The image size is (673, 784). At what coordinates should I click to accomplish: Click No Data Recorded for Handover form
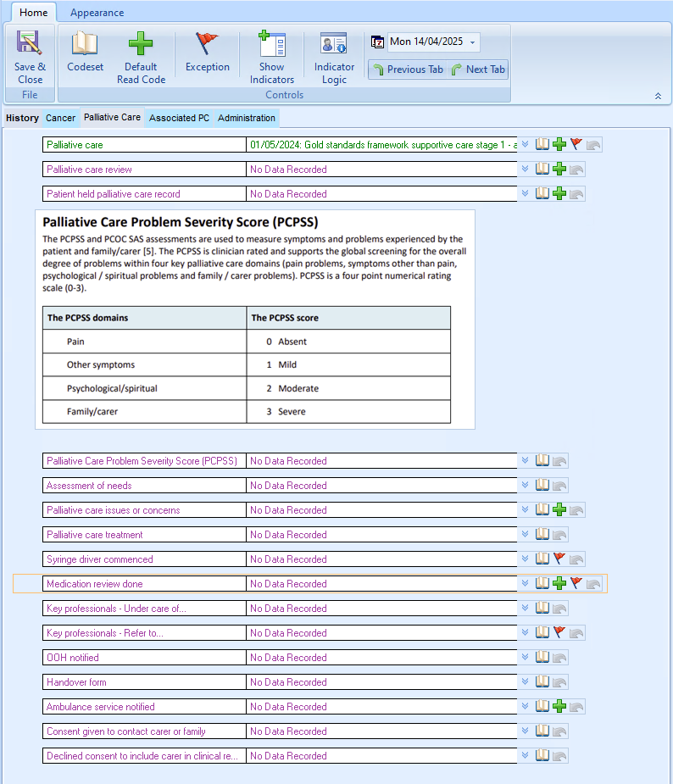click(382, 682)
